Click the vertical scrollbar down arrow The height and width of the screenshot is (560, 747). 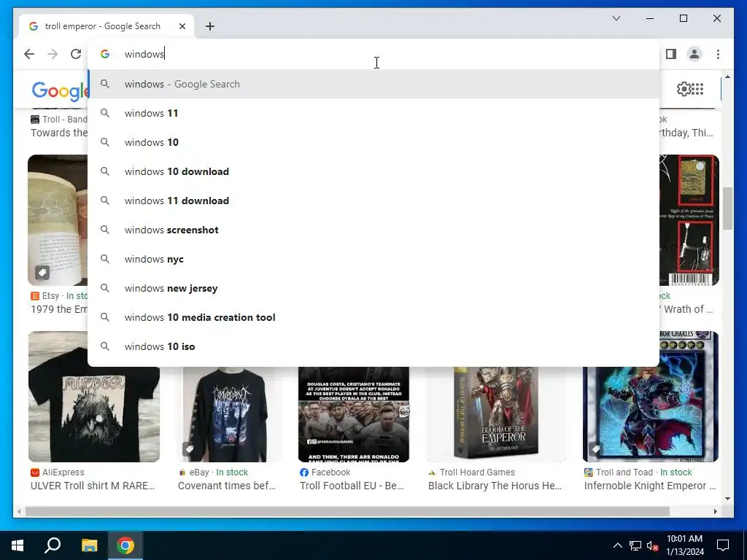coord(727,499)
